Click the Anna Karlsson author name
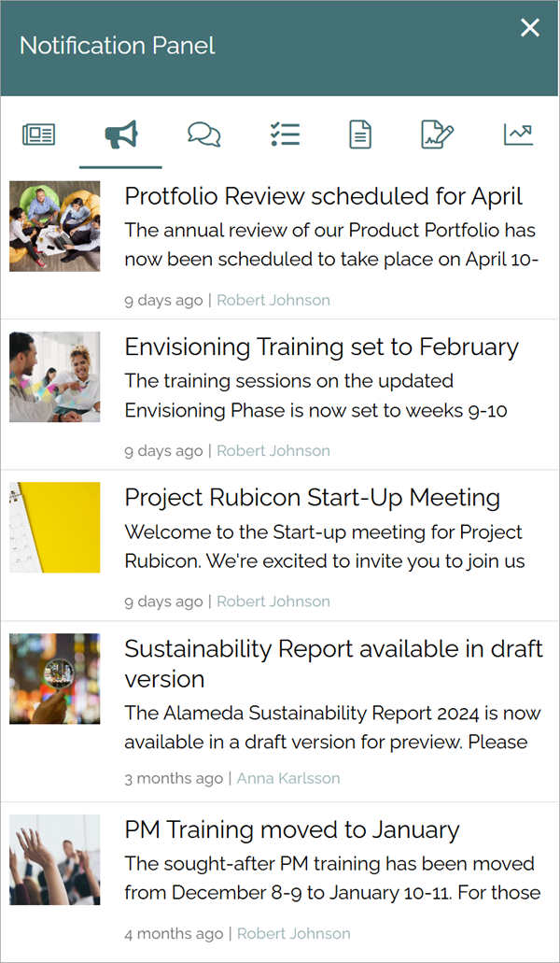The image size is (560, 963). (x=288, y=778)
